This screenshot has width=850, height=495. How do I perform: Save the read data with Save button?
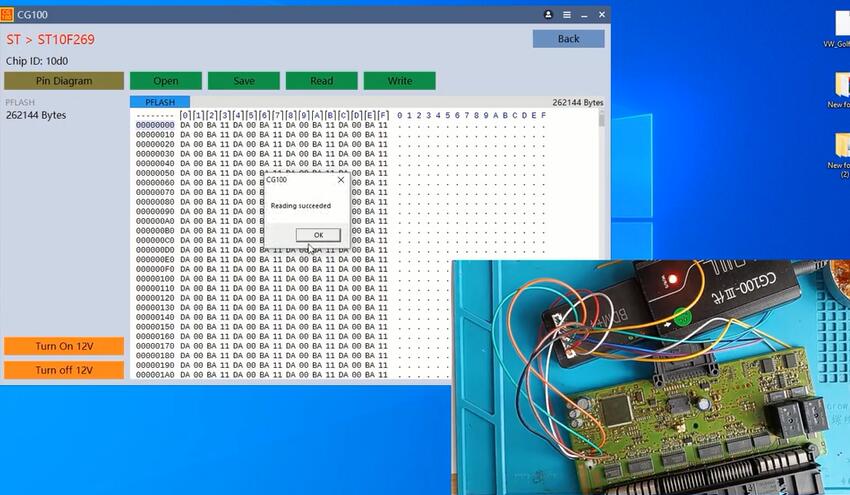[243, 81]
